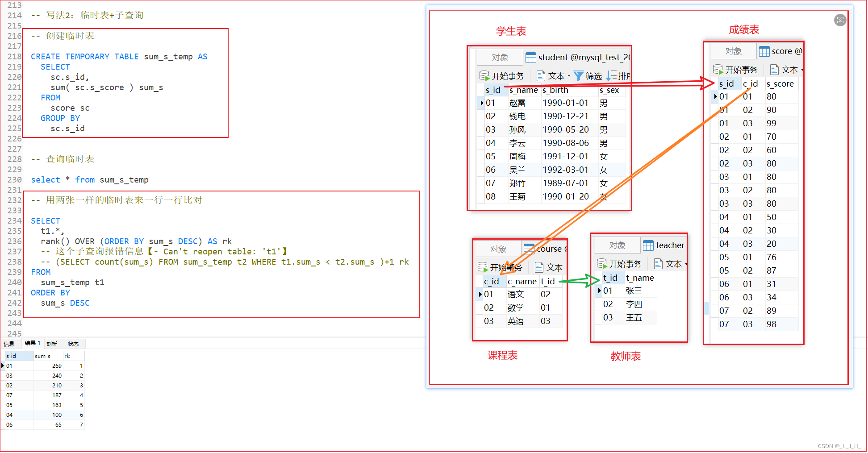Viewport: 868px width, 453px height.
Task: Click line number 230 in the gutter
Action: (14, 180)
